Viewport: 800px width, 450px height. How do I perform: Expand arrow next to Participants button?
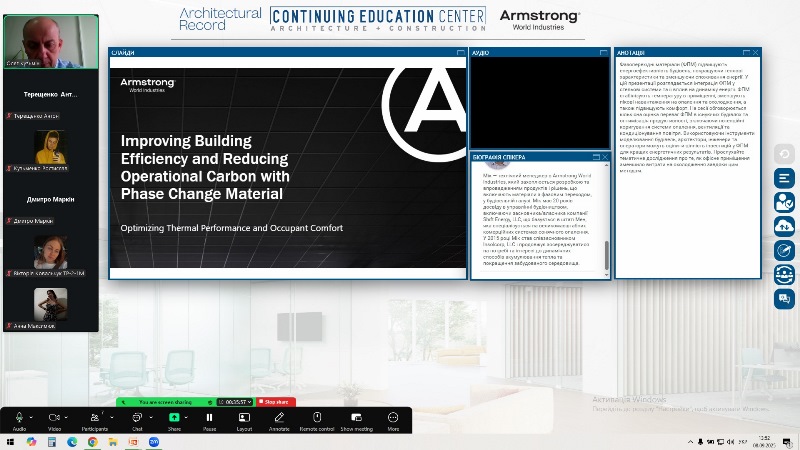tap(112, 417)
